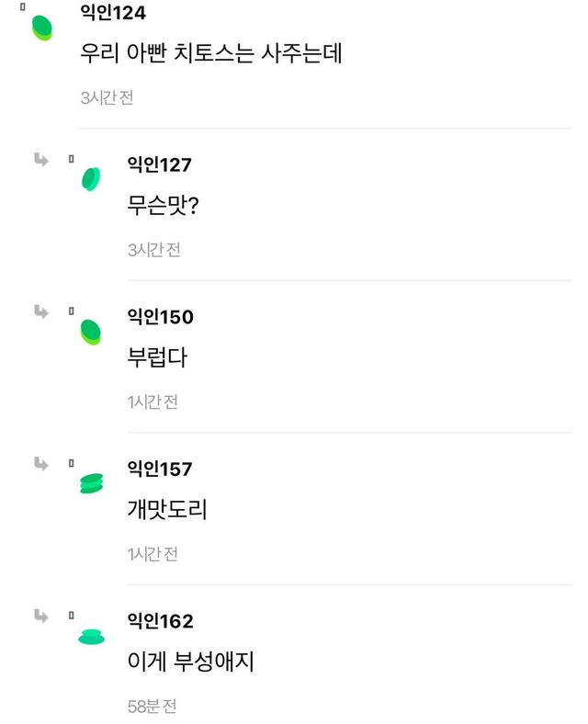Image resolution: width=588 pixels, height=724 pixels.
Task: Click the username 익인127
Action: coord(160,164)
